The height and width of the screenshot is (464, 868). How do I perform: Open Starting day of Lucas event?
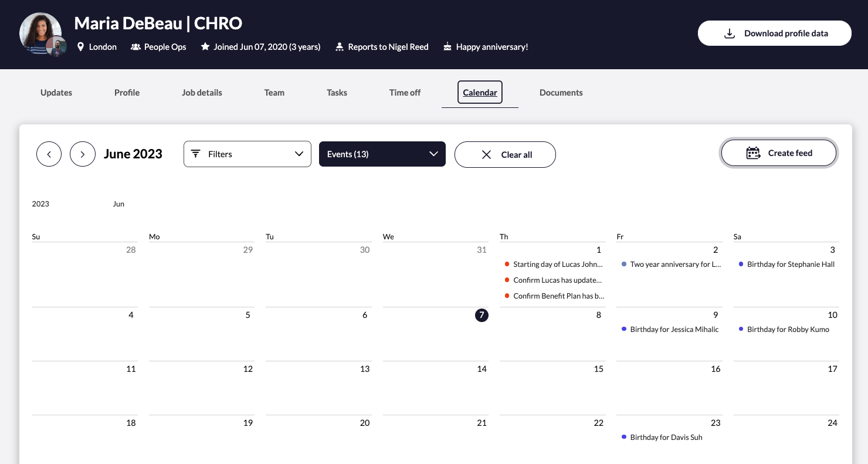(x=557, y=265)
